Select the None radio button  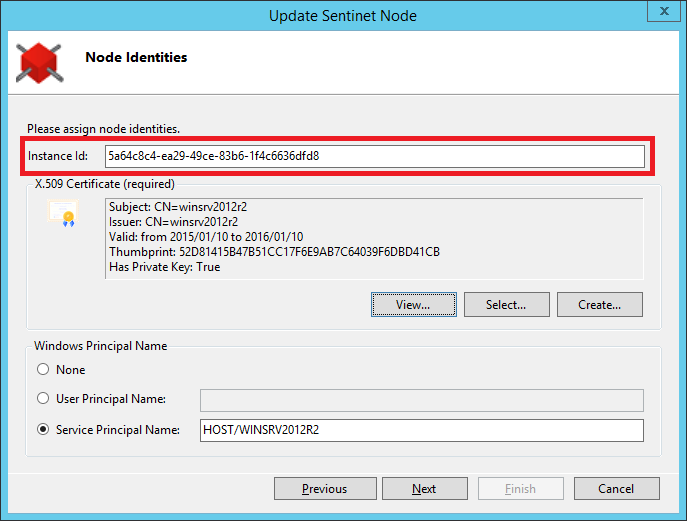point(43,369)
